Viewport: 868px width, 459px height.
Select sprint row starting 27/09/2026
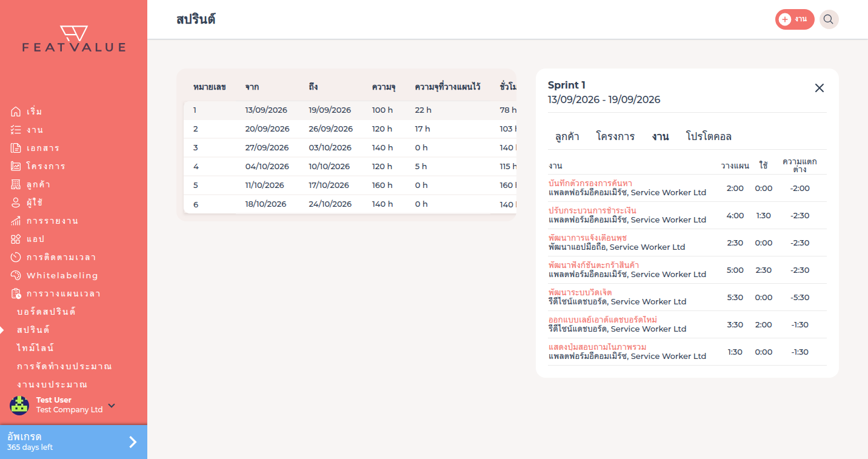coord(350,148)
